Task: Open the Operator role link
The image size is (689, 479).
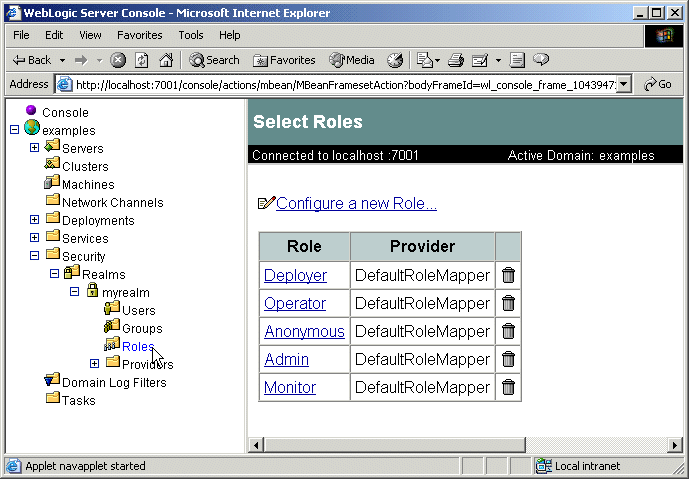Action: pyautogui.click(x=295, y=304)
